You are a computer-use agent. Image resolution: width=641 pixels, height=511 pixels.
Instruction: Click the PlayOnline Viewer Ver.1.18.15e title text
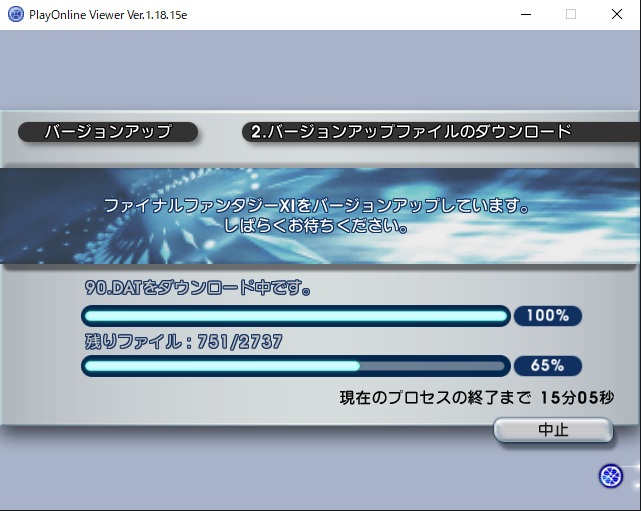tap(108, 15)
